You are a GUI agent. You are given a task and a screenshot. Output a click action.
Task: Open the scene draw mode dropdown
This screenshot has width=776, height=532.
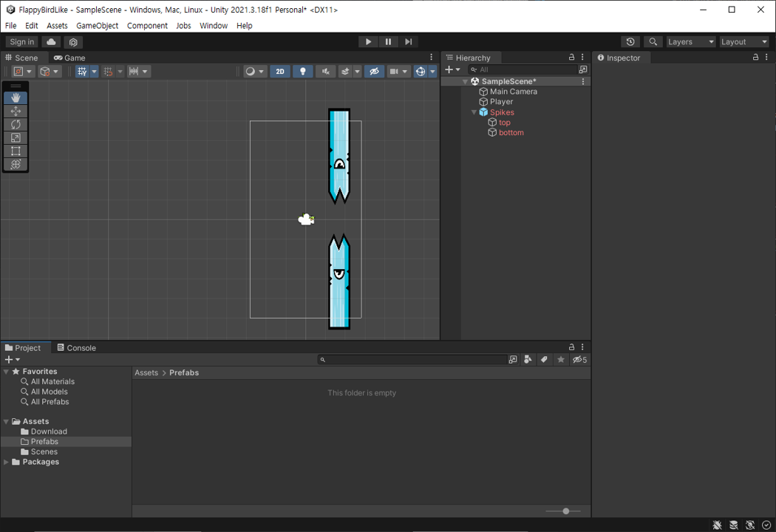point(256,71)
